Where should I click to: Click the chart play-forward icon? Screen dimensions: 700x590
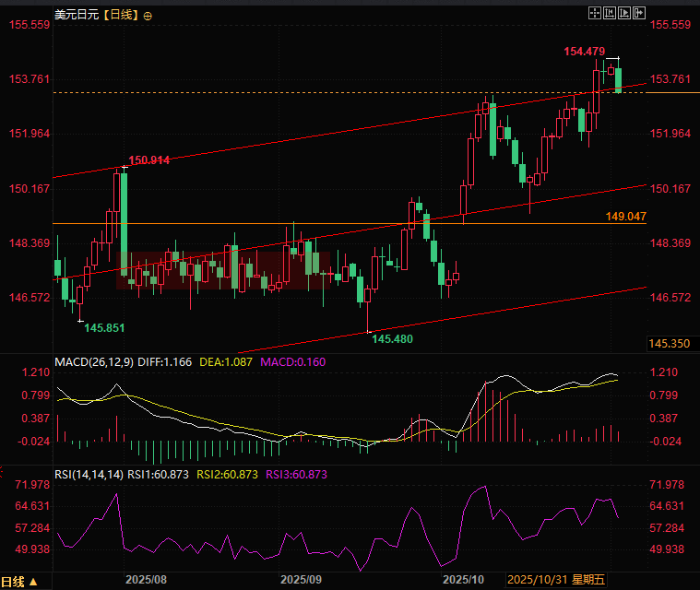[624, 13]
